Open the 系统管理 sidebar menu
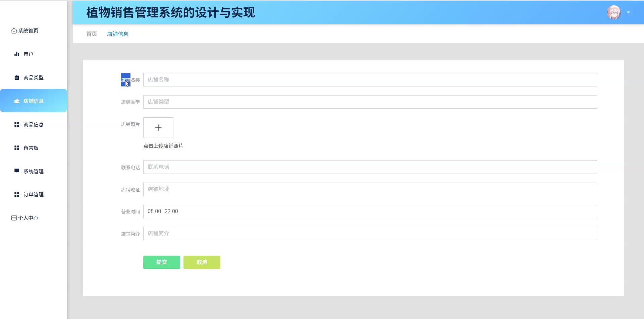The width and height of the screenshot is (644, 319). pyautogui.click(x=34, y=171)
